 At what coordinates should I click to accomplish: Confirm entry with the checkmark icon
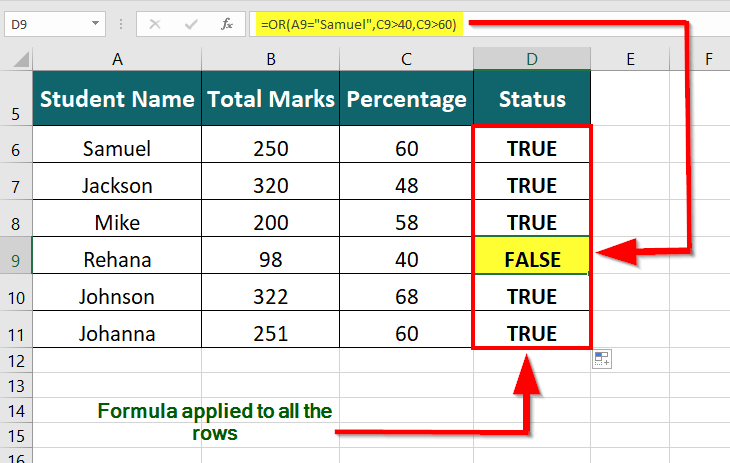[191, 24]
